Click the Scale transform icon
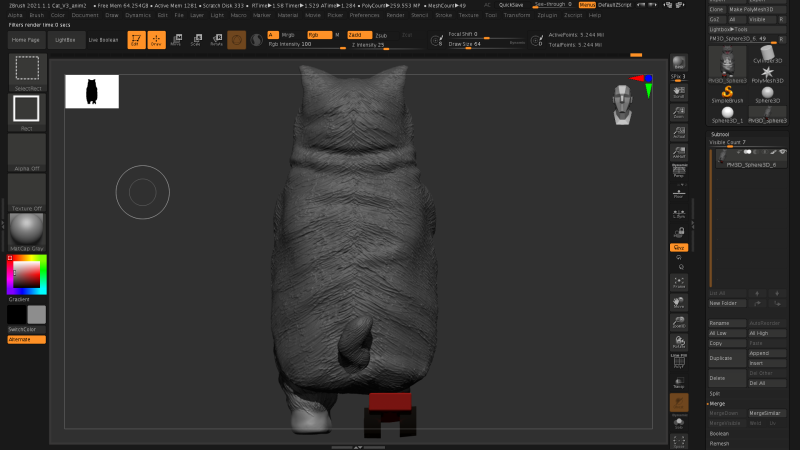Image resolution: width=800 pixels, height=450 pixels. point(196,40)
